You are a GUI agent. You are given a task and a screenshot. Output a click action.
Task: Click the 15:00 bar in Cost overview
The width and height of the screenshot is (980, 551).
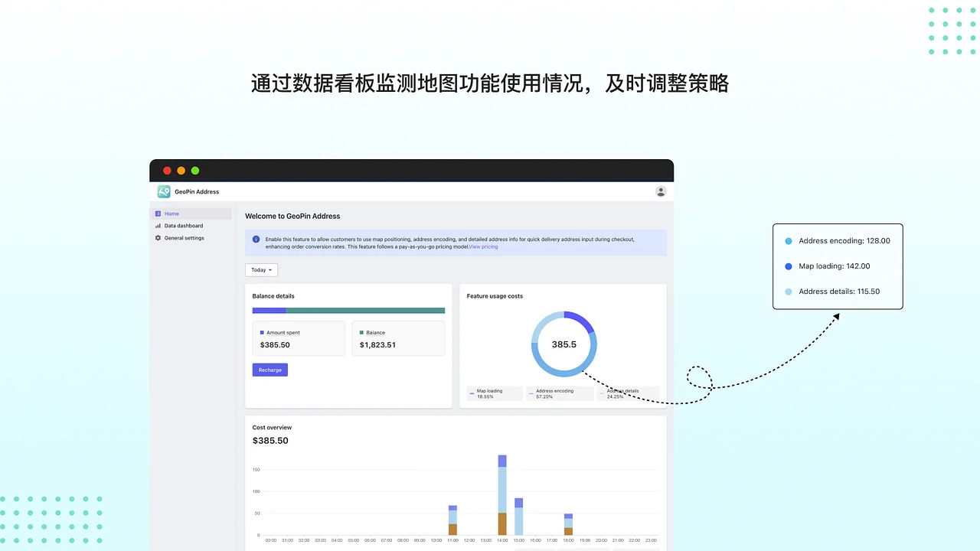pyautogui.click(x=518, y=517)
